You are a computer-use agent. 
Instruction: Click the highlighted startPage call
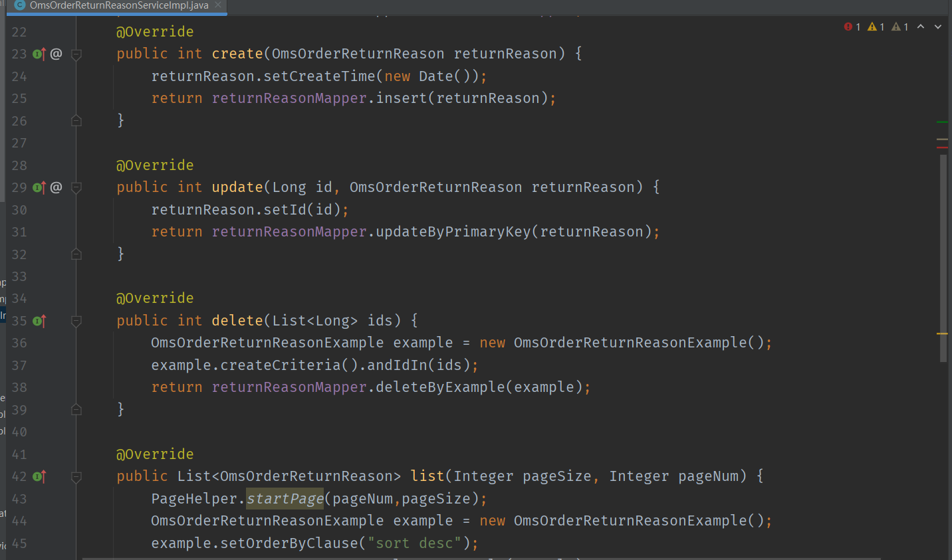coord(285,499)
